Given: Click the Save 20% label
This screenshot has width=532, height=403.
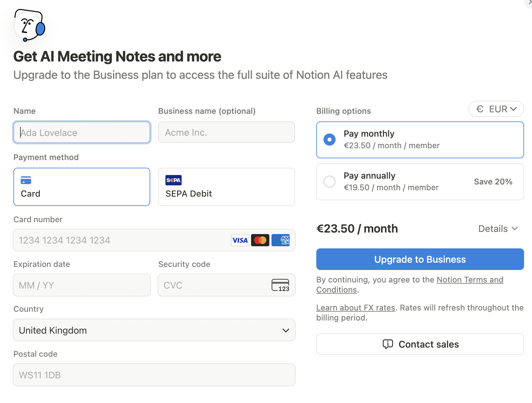Looking at the screenshot, I should (493, 182).
